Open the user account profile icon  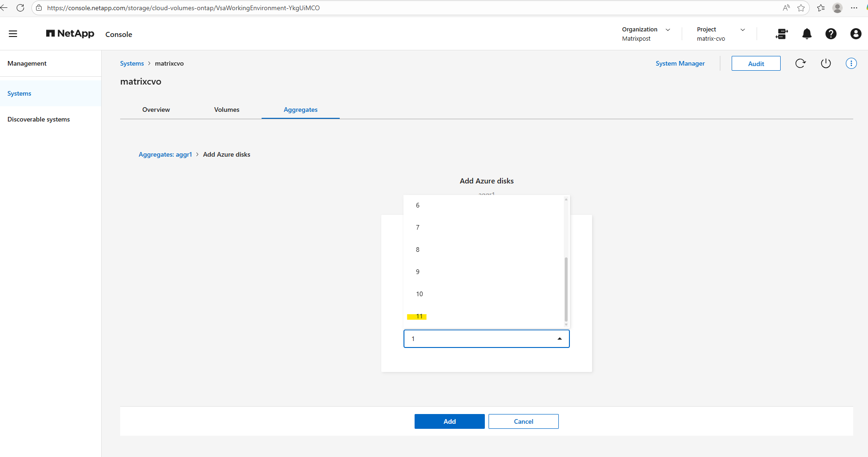(856, 34)
